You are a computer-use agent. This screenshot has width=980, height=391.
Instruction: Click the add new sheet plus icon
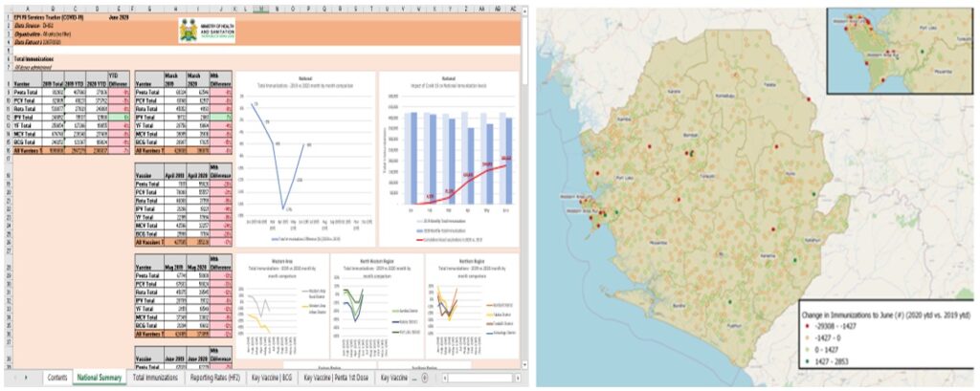(425, 378)
